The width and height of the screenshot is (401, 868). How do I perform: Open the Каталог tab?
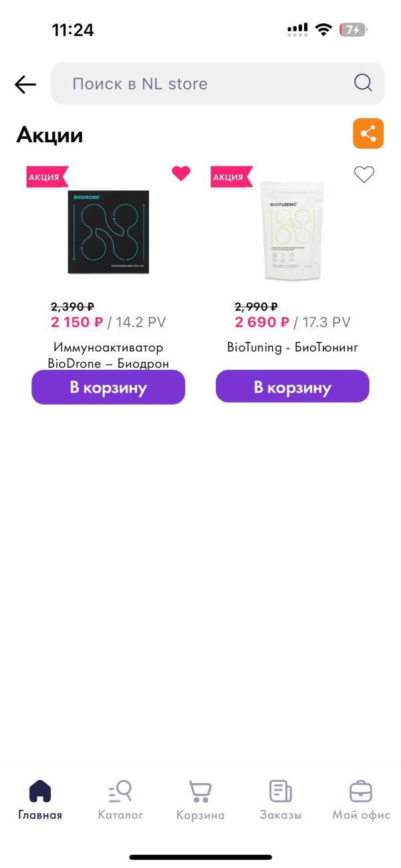point(120,800)
